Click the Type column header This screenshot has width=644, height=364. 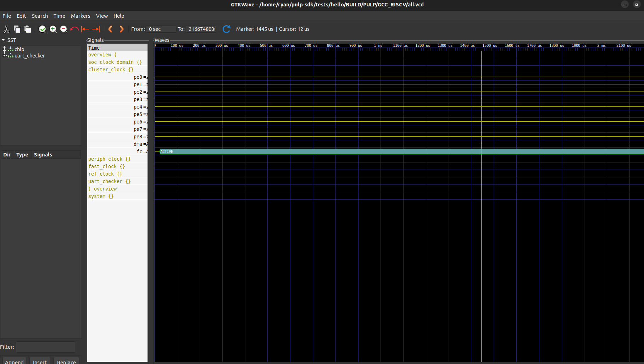coord(22,155)
